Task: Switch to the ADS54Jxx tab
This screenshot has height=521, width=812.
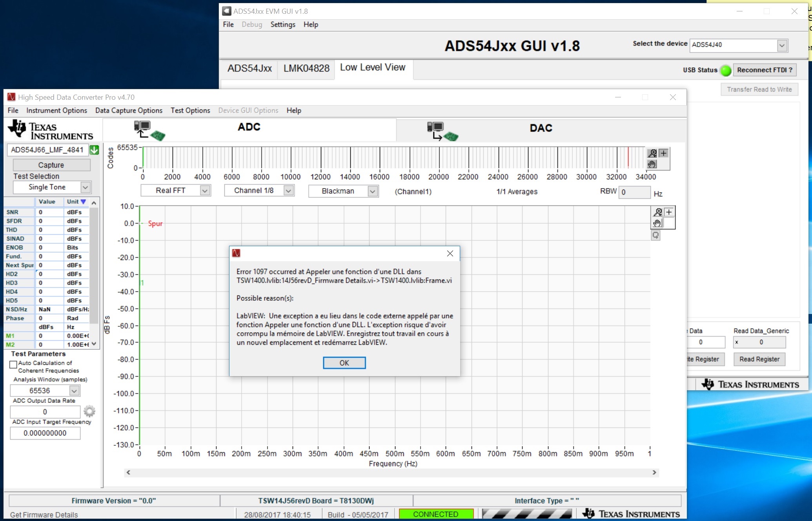Action: click(x=249, y=68)
